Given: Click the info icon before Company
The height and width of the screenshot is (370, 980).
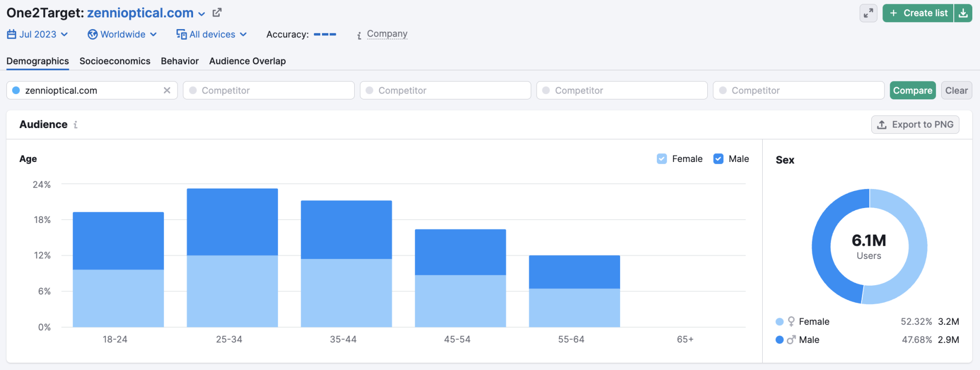Looking at the screenshot, I should tap(359, 35).
